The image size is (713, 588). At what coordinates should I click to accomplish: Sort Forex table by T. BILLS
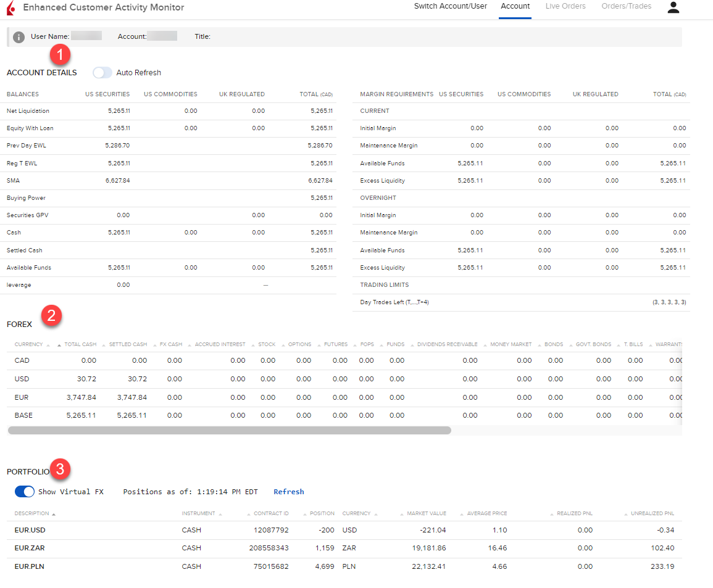(633, 344)
